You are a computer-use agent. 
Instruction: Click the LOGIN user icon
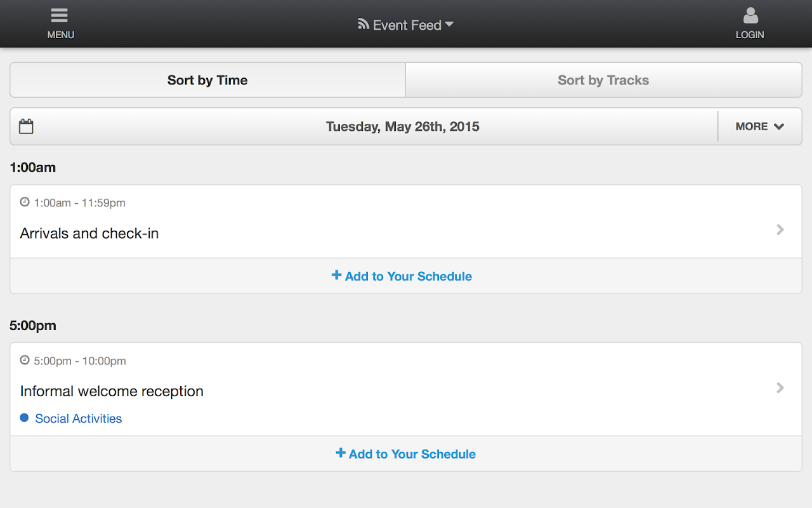tap(750, 16)
